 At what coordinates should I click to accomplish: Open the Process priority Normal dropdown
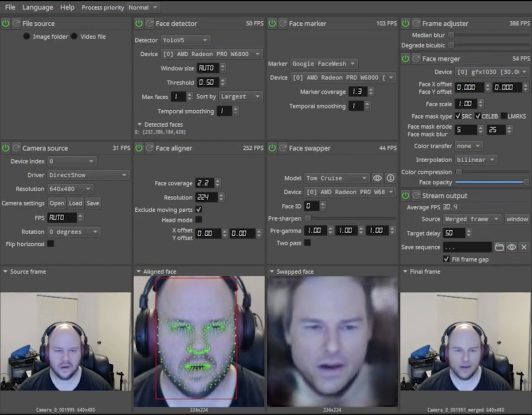tap(143, 8)
